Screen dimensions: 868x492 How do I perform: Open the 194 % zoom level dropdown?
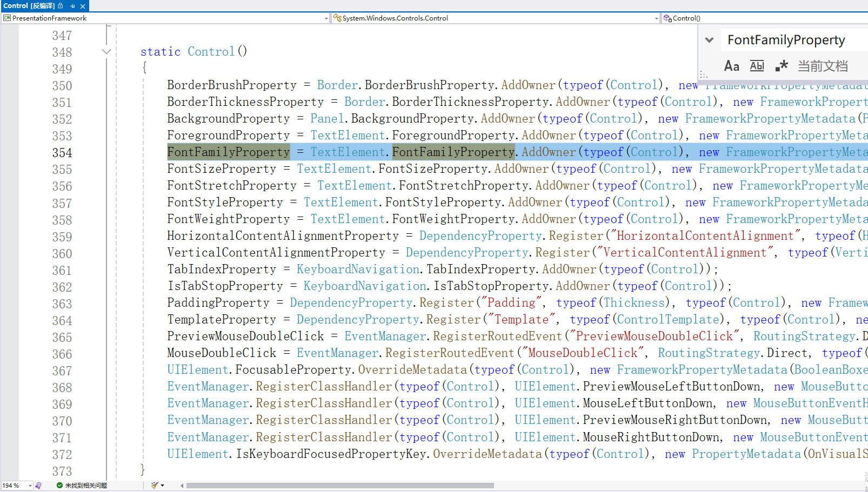[x=30, y=486]
